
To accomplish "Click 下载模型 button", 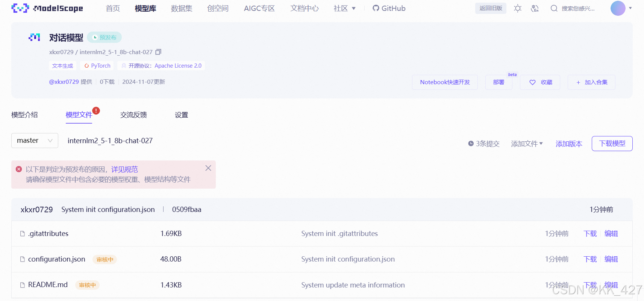I will (x=612, y=144).
